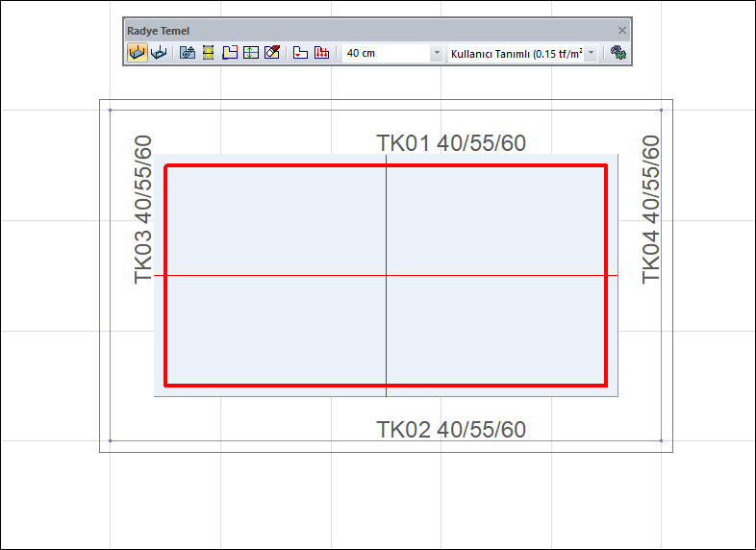This screenshot has height=550, width=756.
Task: Click the foundation pick-with-arrow icon
Action: coord(187,53)
